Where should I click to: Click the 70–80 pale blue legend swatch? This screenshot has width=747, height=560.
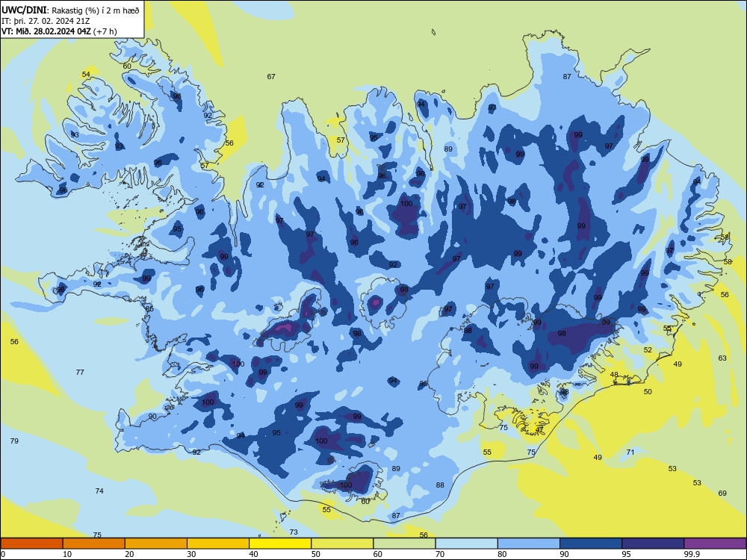click(x=467, y=544)
